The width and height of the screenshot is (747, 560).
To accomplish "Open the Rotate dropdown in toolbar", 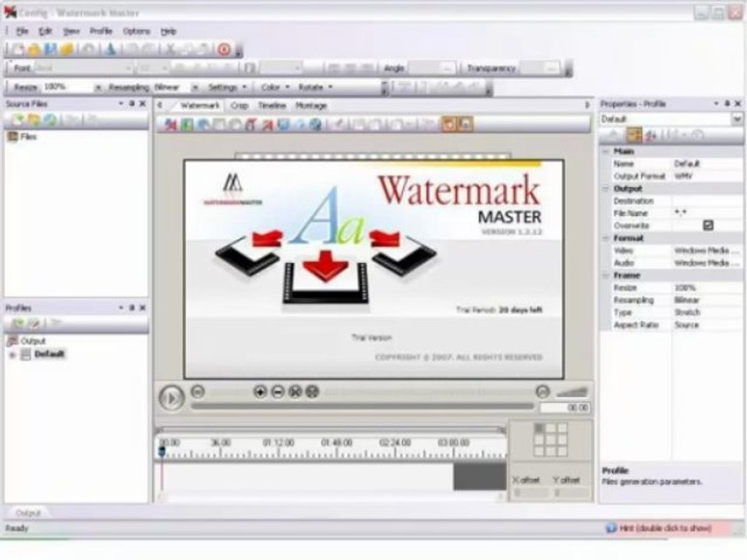I will tap(315, 87).
